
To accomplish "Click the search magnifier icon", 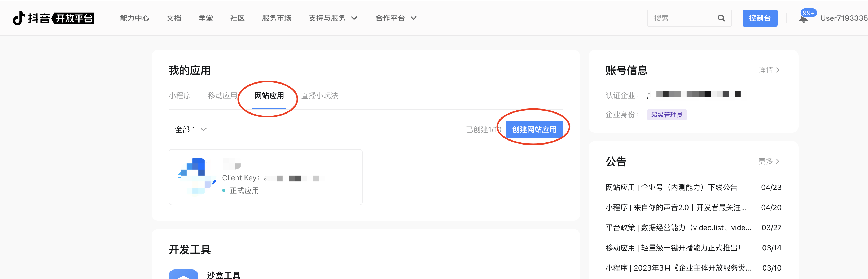I will coord(721,18).
